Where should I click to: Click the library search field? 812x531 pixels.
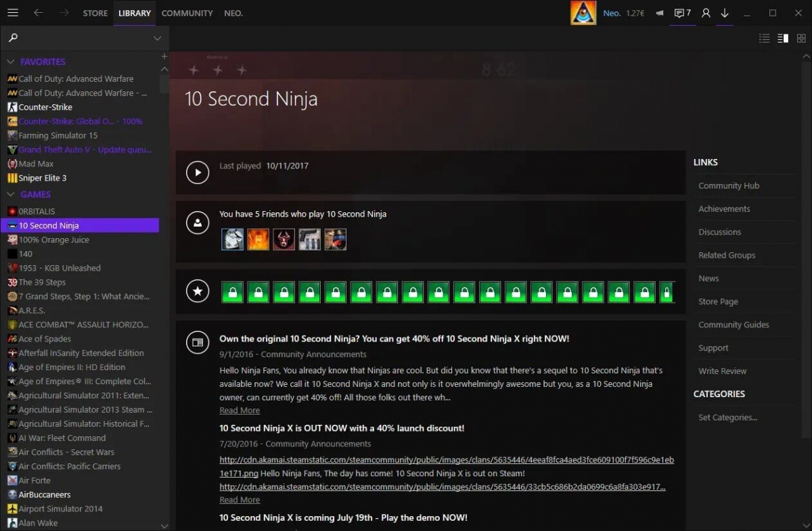tap(81, 38)
